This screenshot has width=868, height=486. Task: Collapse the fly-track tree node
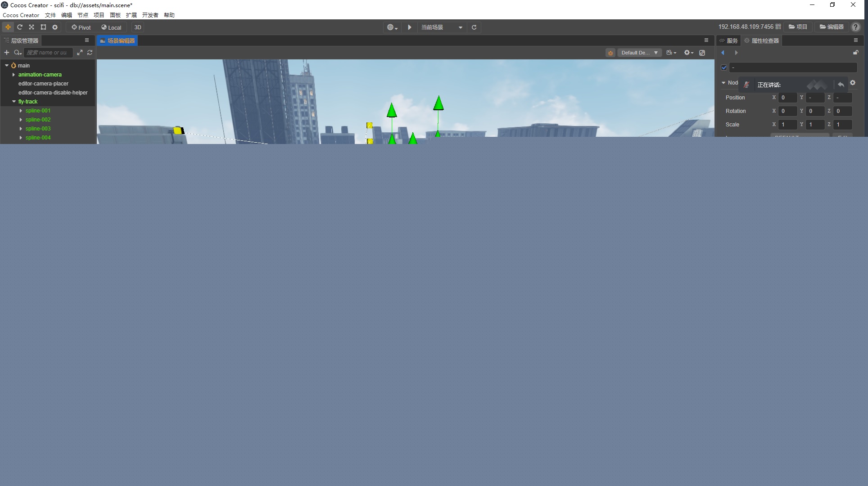click(14, 102)
